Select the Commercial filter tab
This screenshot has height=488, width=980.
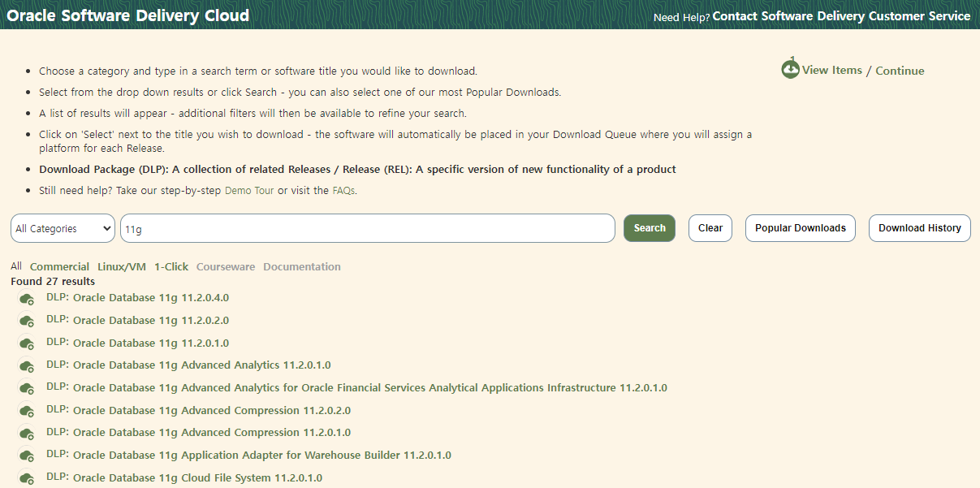click(x=59, y=266)
